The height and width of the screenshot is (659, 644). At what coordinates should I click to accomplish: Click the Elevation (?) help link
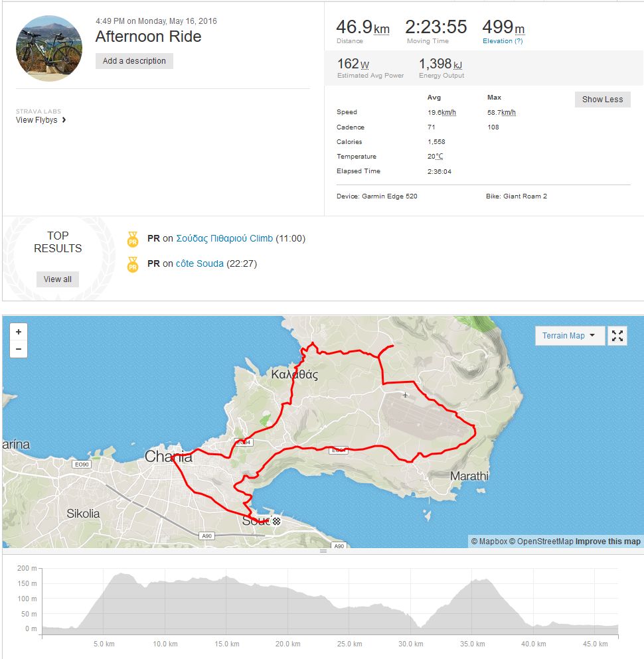503,41
